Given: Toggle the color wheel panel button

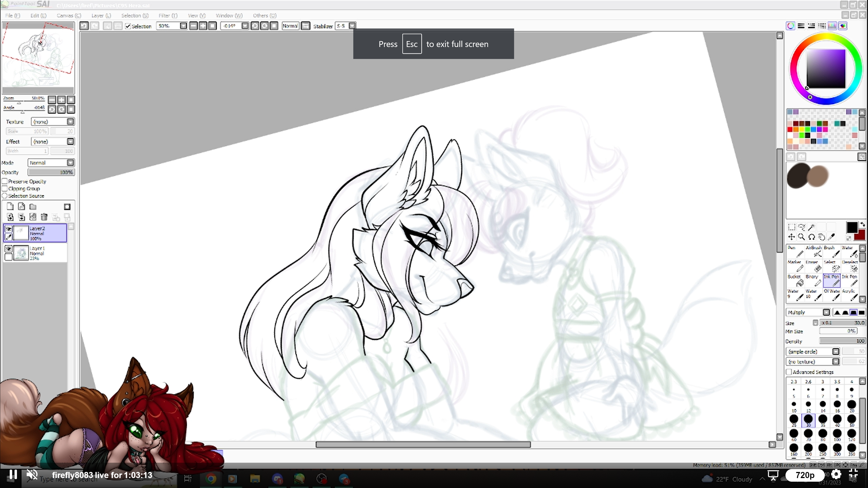Looking at the screenshot, I should (790, 26).
